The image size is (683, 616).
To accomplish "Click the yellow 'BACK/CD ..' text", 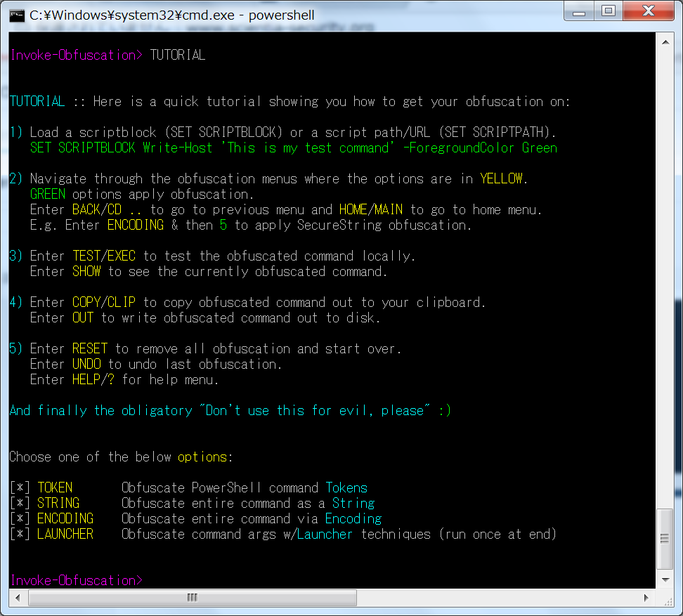I will [107, 210].
